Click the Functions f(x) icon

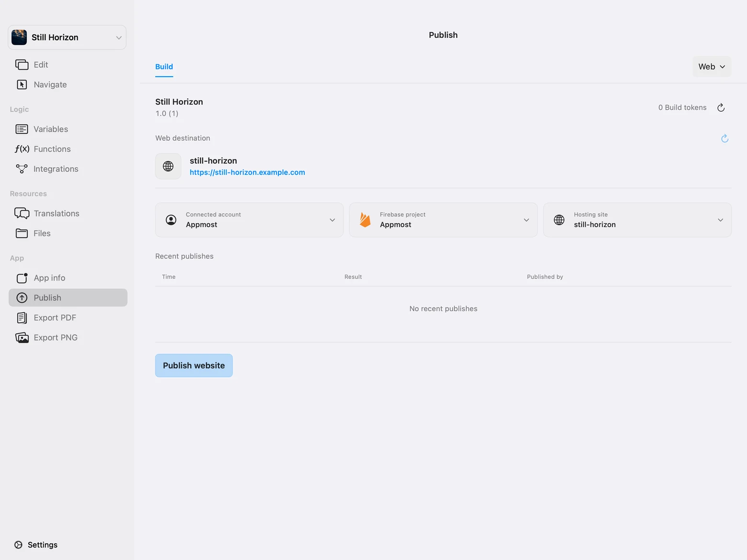pyautogui.click(x=22, y=149)
